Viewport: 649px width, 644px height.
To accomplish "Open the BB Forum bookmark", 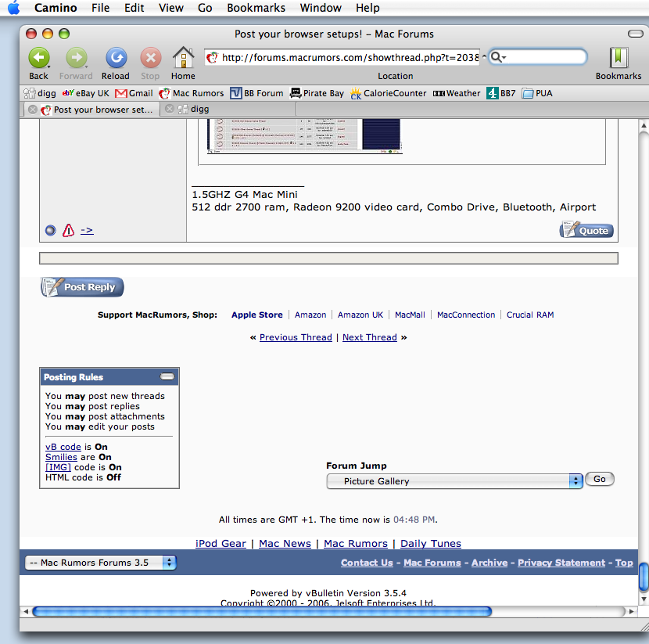I will pos(256,93).
